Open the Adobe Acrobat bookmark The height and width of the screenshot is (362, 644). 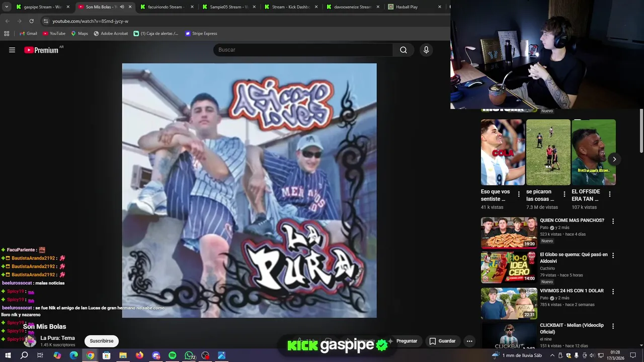[111, 34]
